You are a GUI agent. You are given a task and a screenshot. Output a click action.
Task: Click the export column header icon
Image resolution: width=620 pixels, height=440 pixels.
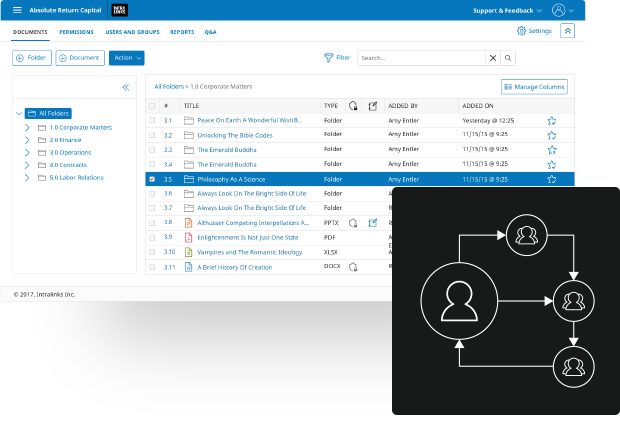click(372, 106)
